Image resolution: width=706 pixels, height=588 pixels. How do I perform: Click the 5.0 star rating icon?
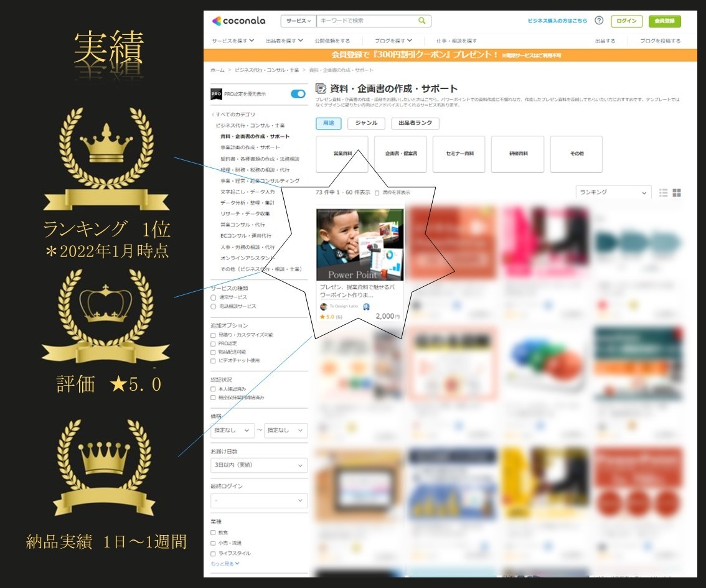point(322,317)
